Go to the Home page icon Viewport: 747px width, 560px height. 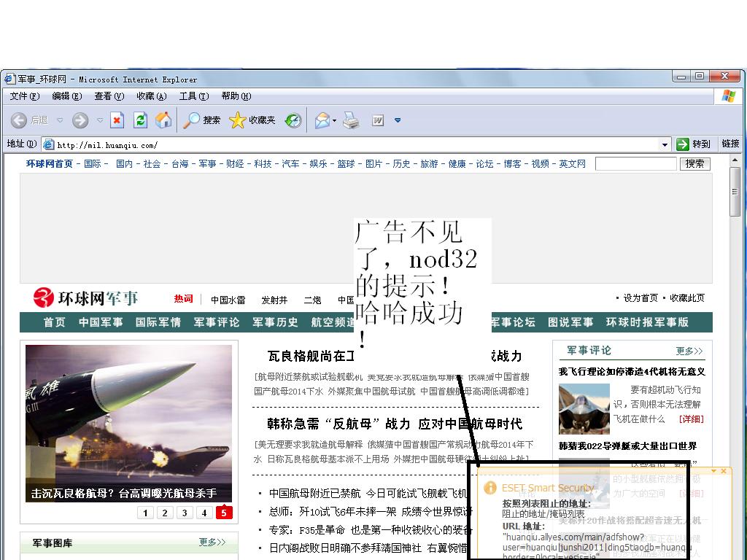163,120
